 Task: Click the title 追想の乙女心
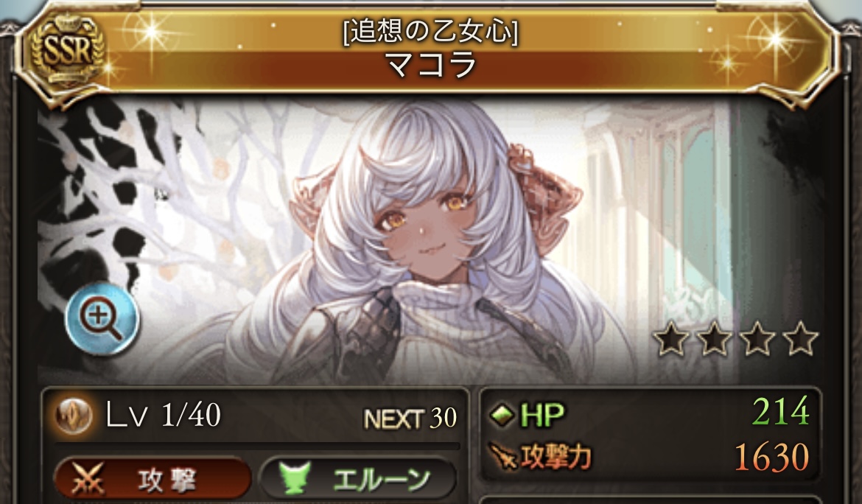pyautogui.click(x=431, y=32)
